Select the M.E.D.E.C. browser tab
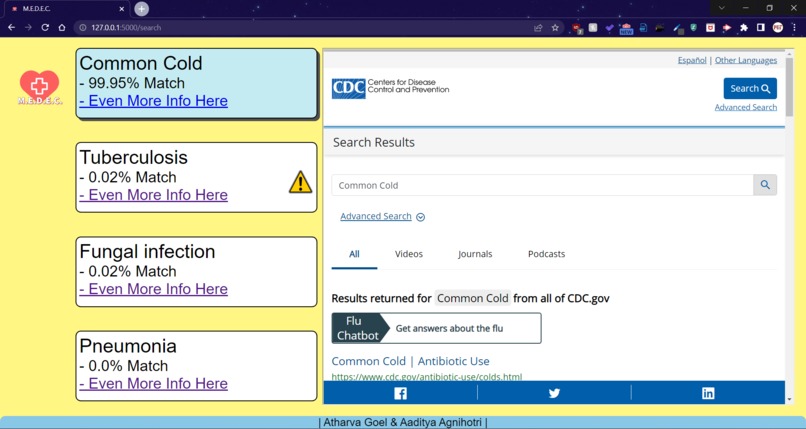Screen dimensions: 806x429 (66, 9)
